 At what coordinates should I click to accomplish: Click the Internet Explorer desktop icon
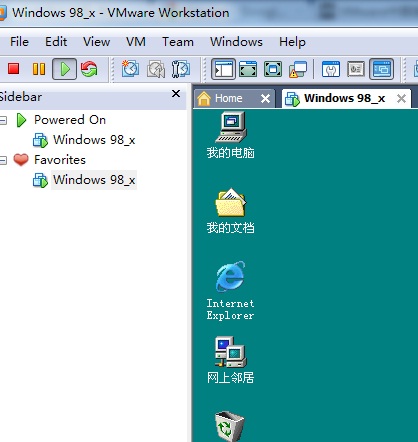[x=231, y=291]
